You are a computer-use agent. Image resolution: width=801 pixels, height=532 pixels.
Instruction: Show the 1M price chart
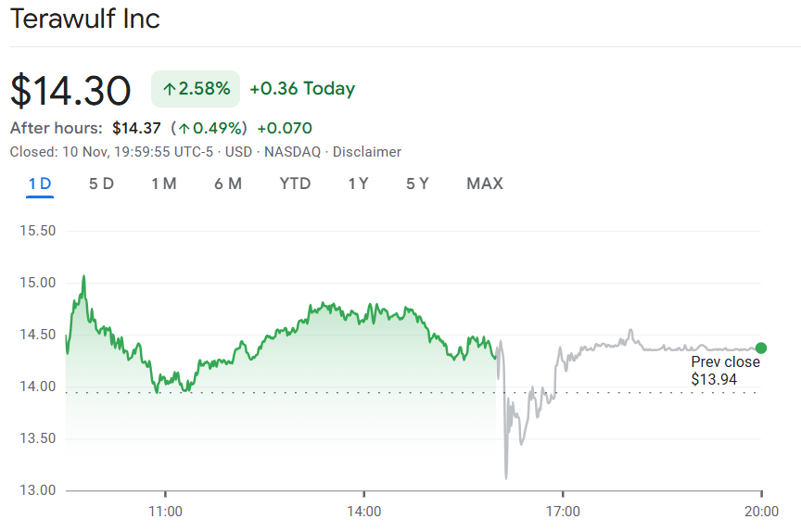click(164, 184)
